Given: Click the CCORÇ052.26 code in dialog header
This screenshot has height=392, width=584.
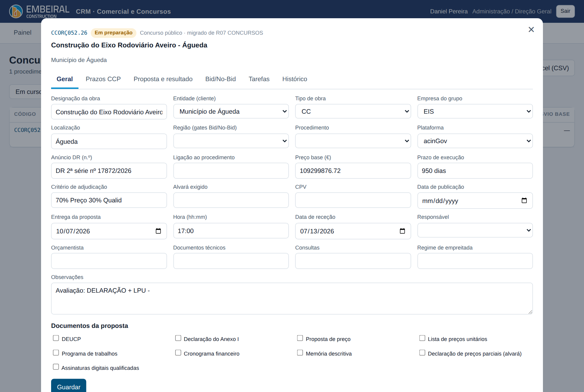Looking at the screenshot, I should (69, 33).
